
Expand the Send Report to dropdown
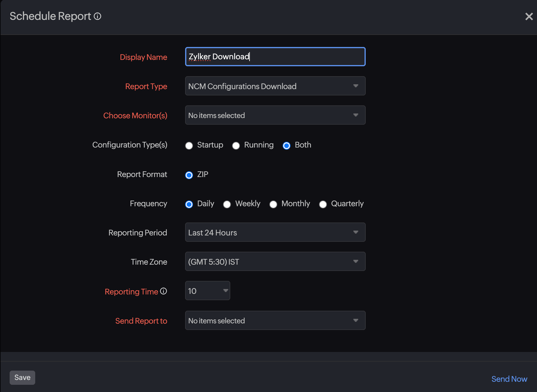pos(275,321)
